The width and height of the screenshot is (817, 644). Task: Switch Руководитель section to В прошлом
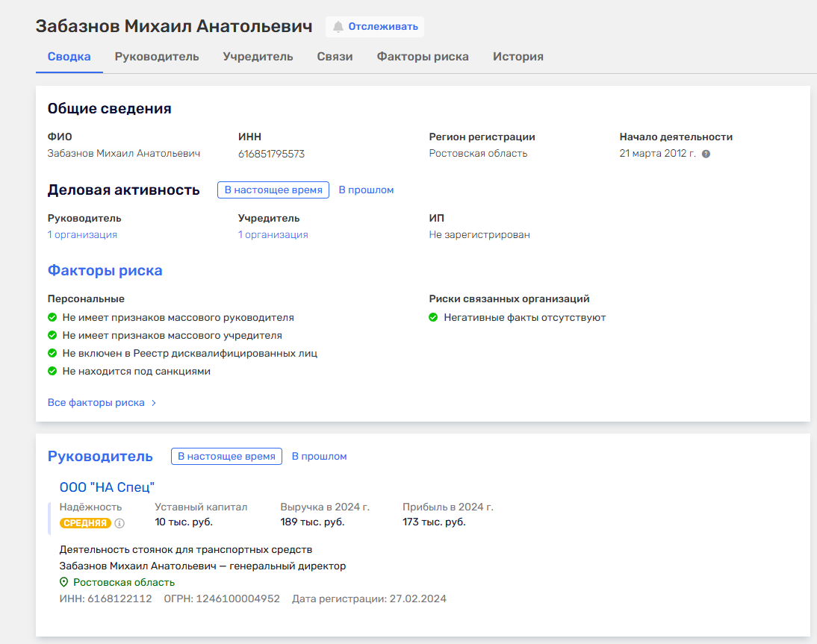(319, 457)
